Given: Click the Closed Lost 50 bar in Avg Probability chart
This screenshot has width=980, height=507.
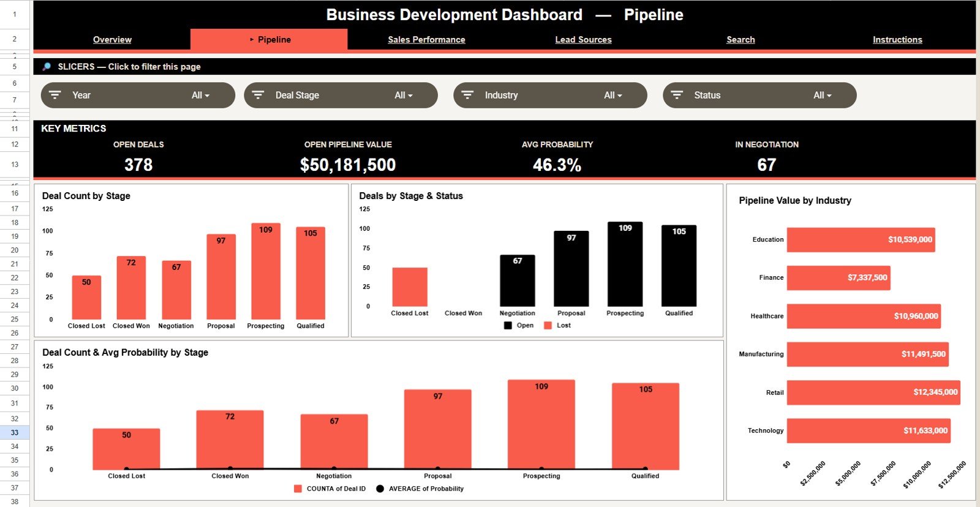Looking at the screenshot, I should click(x=126, y=449).
